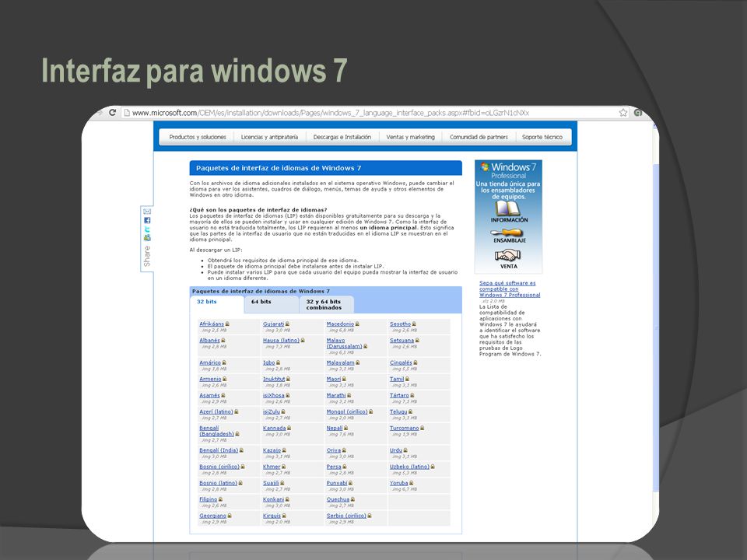This screenshot has width=747, height=560.
Task: Share the page on Twitter
Action: [147, 229]
